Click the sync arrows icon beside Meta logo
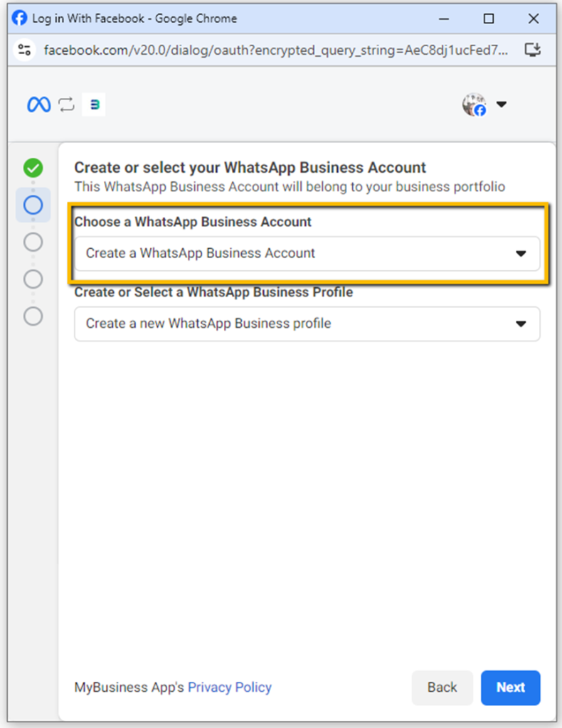Screen dimensions: 562x728 [66, 105]
